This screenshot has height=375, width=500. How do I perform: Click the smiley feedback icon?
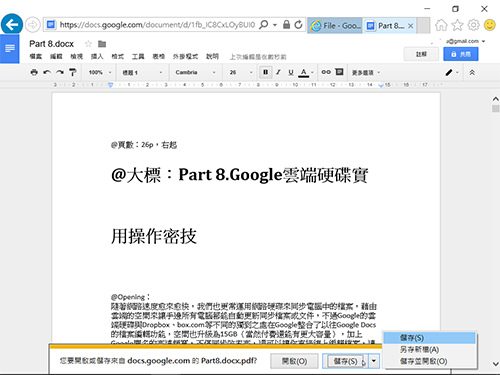[490, 25]
